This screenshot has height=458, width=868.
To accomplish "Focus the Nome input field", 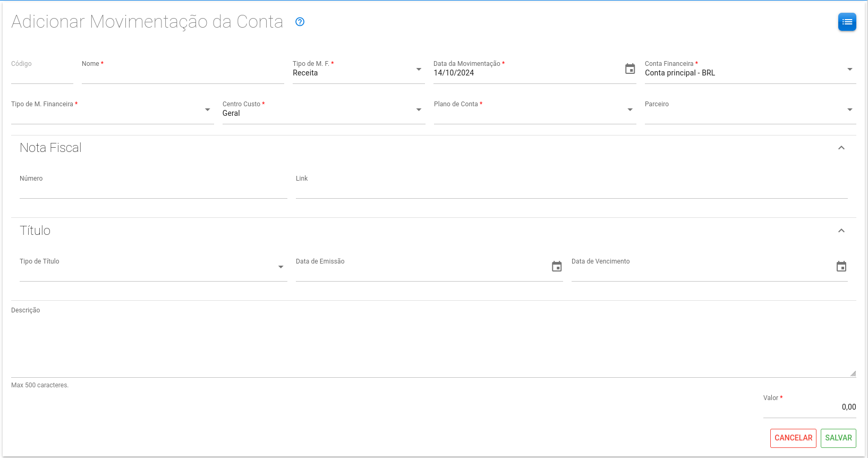I will 183,74.
